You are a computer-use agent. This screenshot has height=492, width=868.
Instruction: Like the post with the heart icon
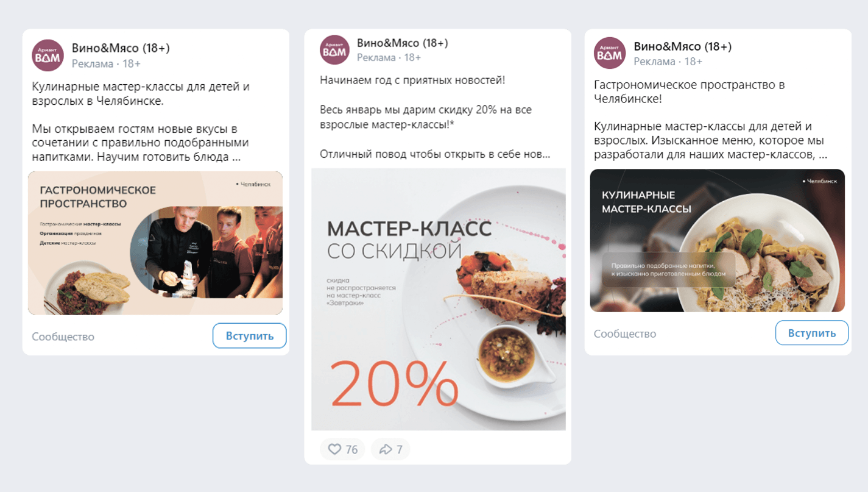pos(342,449)
